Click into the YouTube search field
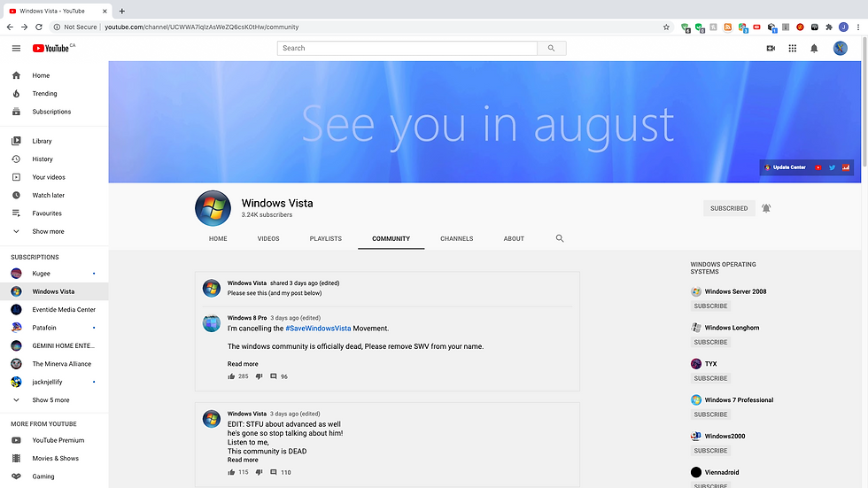The image size is (868, 488). [407, 48]
